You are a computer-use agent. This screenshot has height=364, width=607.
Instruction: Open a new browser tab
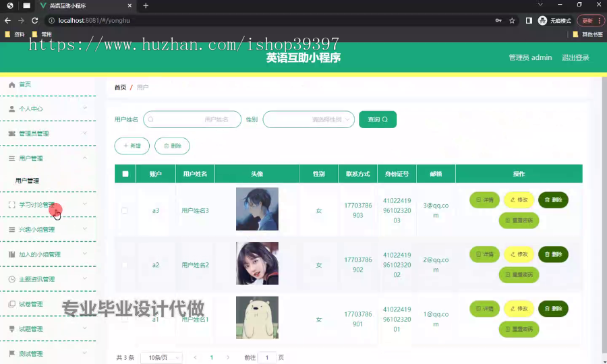click(x=146, y=5)
